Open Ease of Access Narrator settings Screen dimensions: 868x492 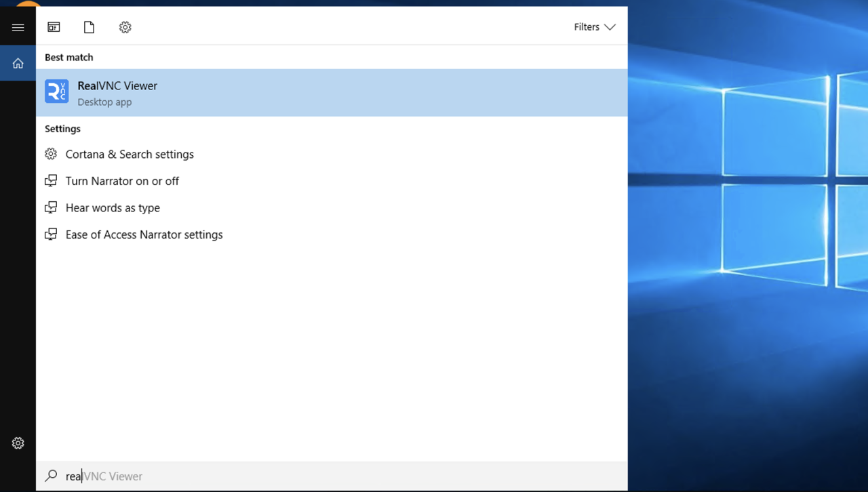(144, 234)
